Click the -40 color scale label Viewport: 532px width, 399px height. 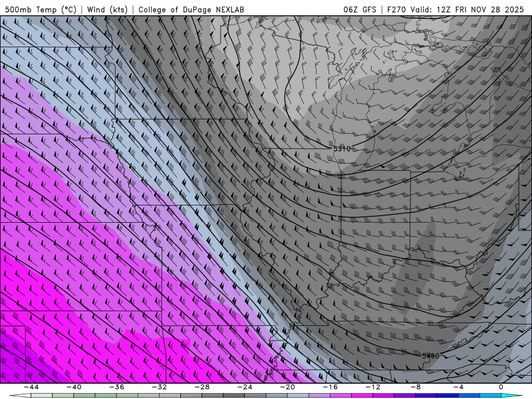point(74,387)
